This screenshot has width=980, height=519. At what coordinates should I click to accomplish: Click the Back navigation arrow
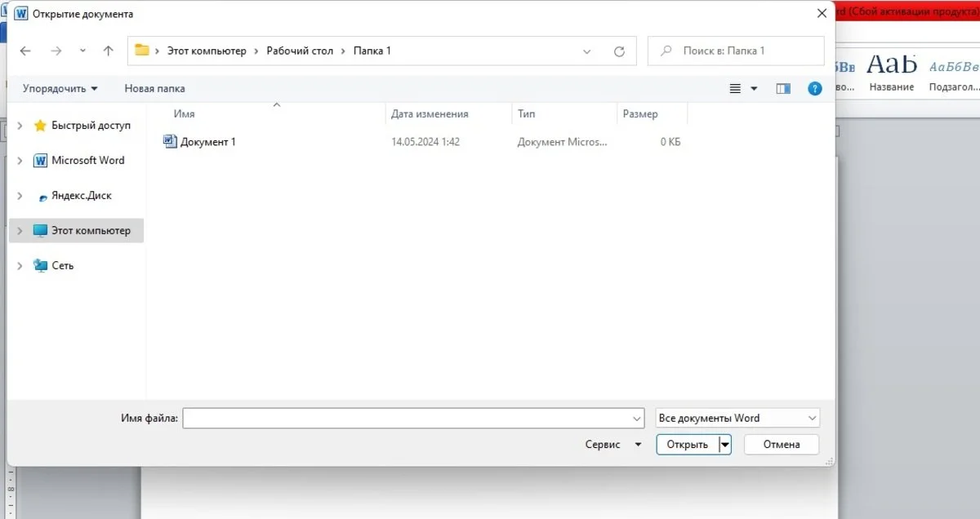pos(25,51)
